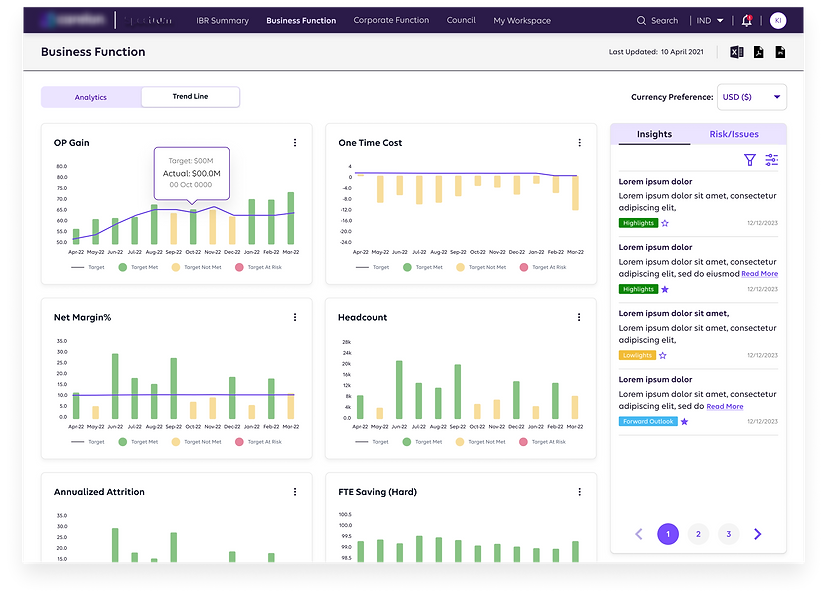Toggle Target legend line in Net Margin%
This screenshot has width=827, height=593.
pyautogui.click(x=88, y=442)
